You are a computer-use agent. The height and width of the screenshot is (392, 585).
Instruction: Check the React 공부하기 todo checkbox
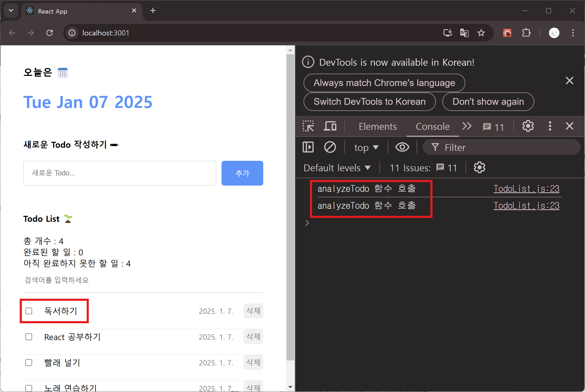click(29, 337)
